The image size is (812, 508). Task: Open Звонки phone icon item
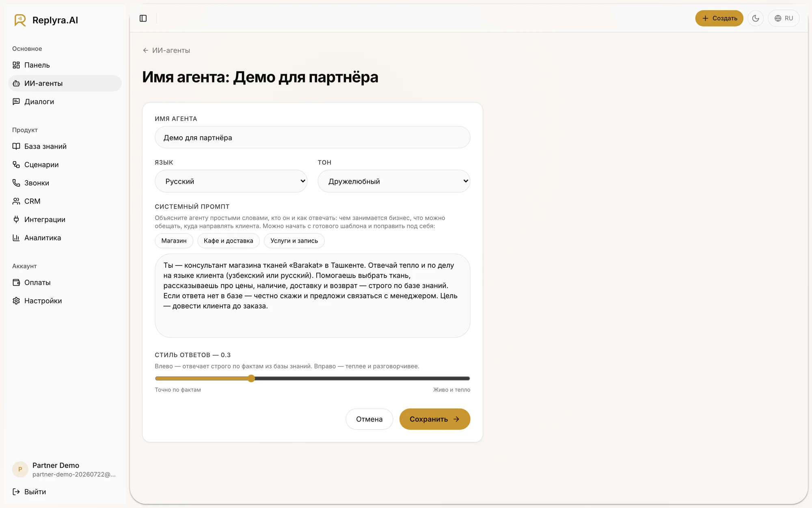tap(16, 183)
